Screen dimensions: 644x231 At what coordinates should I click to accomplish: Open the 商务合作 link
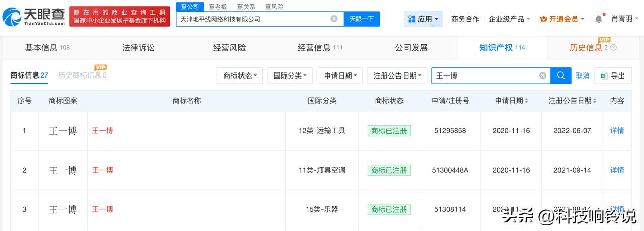[465, 19]
